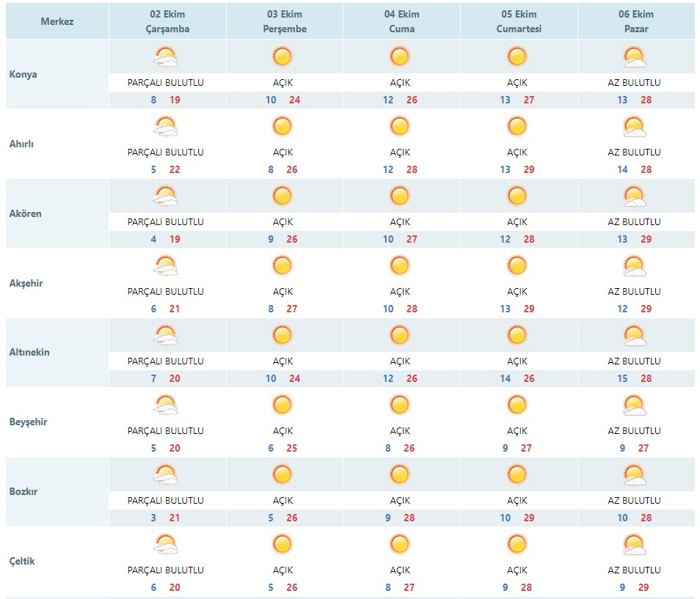700x599 pixels.
Task: Click the Merkez header cell
Action: click(x=57, y=21)
